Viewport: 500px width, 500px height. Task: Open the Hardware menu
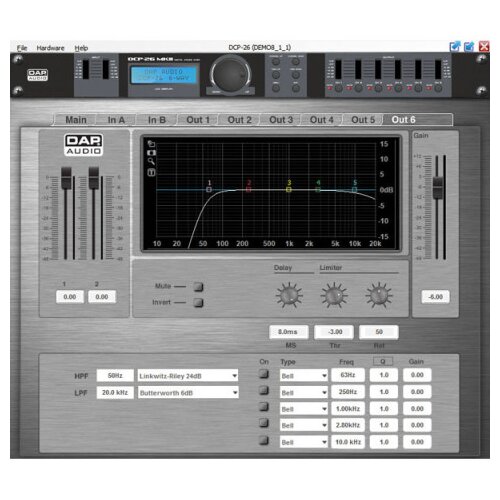[x=50, y=48]
